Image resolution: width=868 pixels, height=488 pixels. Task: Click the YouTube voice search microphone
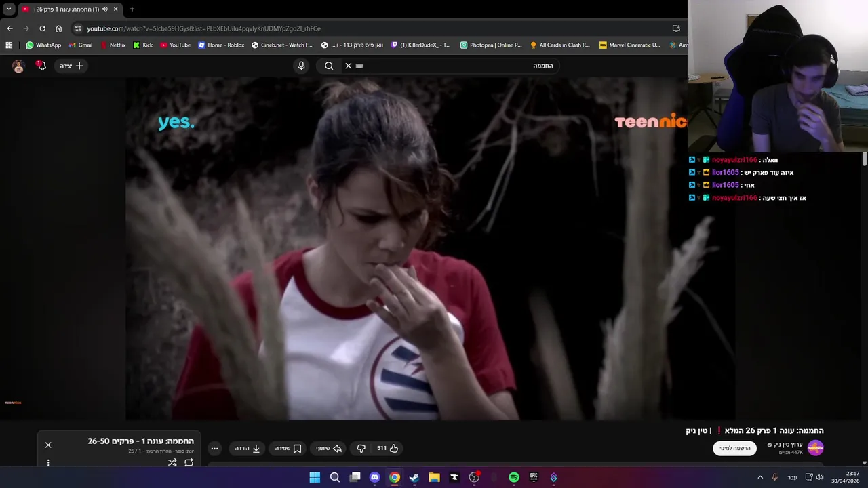coord(302,66)
